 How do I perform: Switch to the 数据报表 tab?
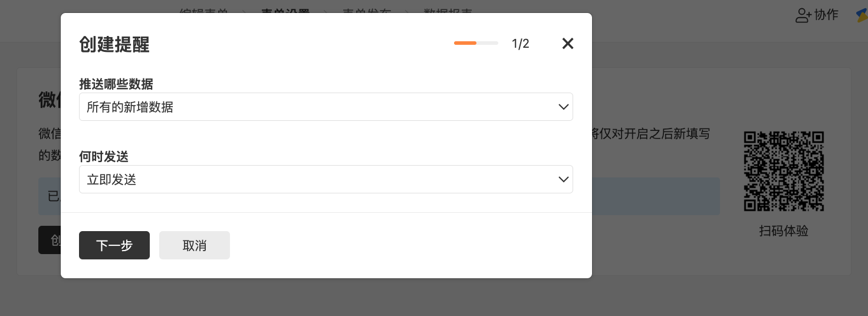tap(448, 11)
